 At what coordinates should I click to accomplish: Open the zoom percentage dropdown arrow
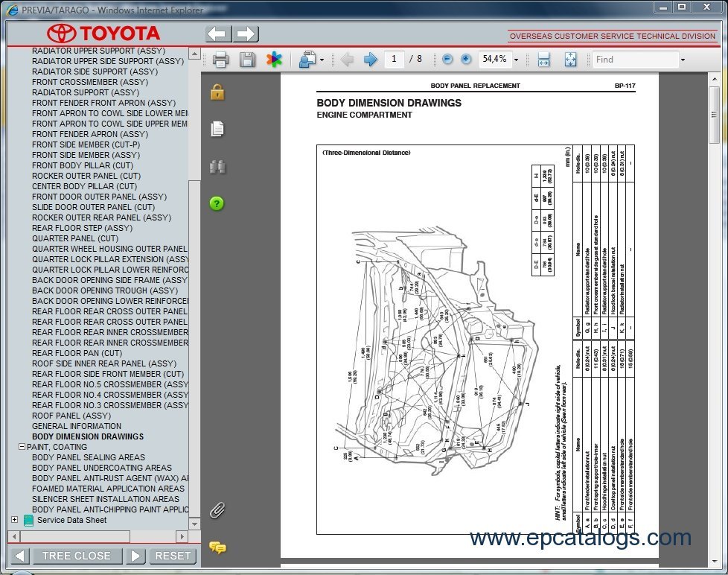coord(516,60)
